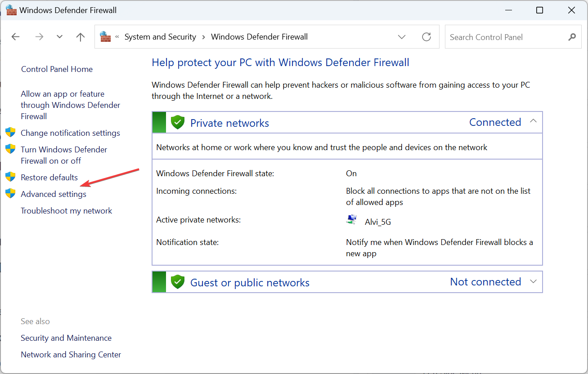Click the forward navigation arrow
This screenshot has width=588, height=374.
pyautogui.click(x=39, y=36)
